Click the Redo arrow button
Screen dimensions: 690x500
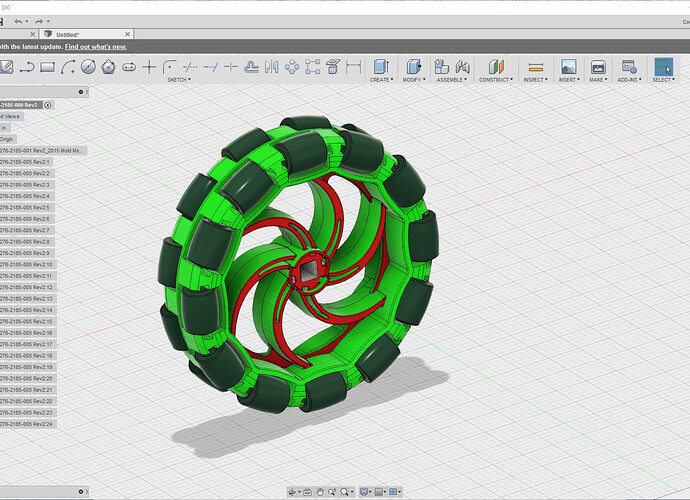(39, 21)
